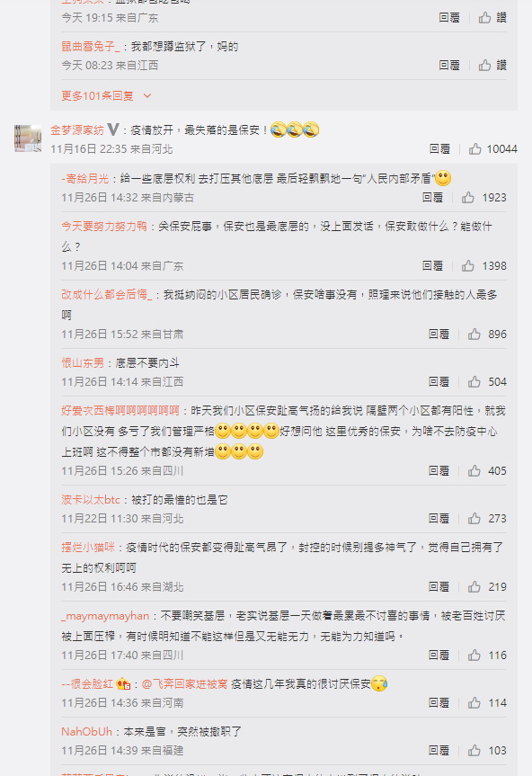Visit 摆烂小猫咪 user profile
The height and width of the screenshot is (776, 532).
click(88, 547)
